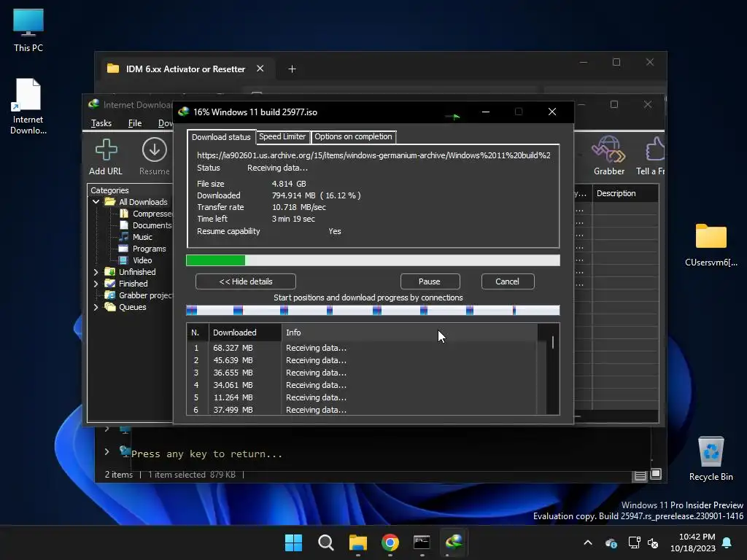Open the Options on completion tab
This screenshot has height=560, width=747.
coord(353,136)
